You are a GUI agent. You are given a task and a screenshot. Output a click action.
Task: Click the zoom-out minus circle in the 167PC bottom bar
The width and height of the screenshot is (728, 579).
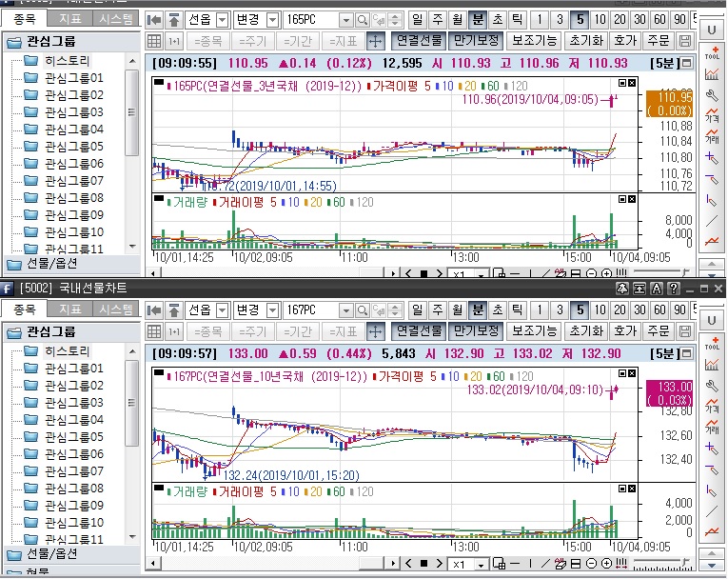tap(591, 564)
